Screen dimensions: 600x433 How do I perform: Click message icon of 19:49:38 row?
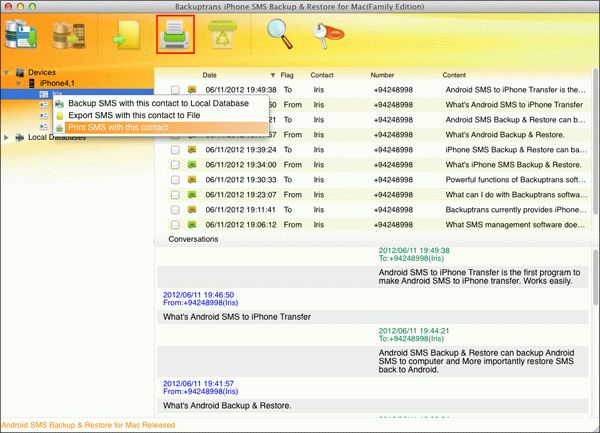192,90
